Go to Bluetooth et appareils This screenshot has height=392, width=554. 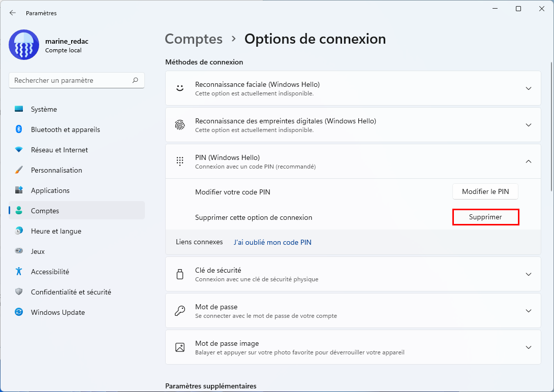pyautogui.click(x=77, y=129)
